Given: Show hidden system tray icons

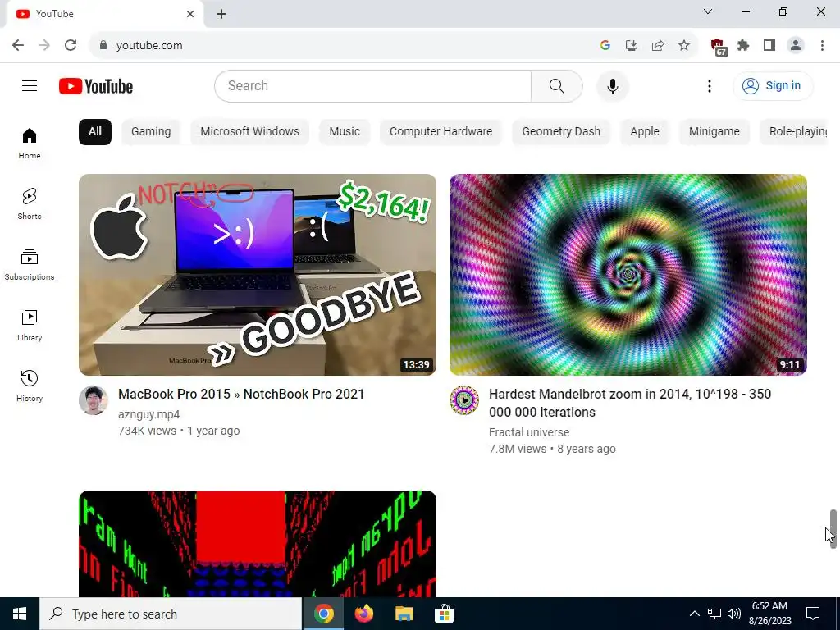Looking at the screenshot, I should coord(694,614).
